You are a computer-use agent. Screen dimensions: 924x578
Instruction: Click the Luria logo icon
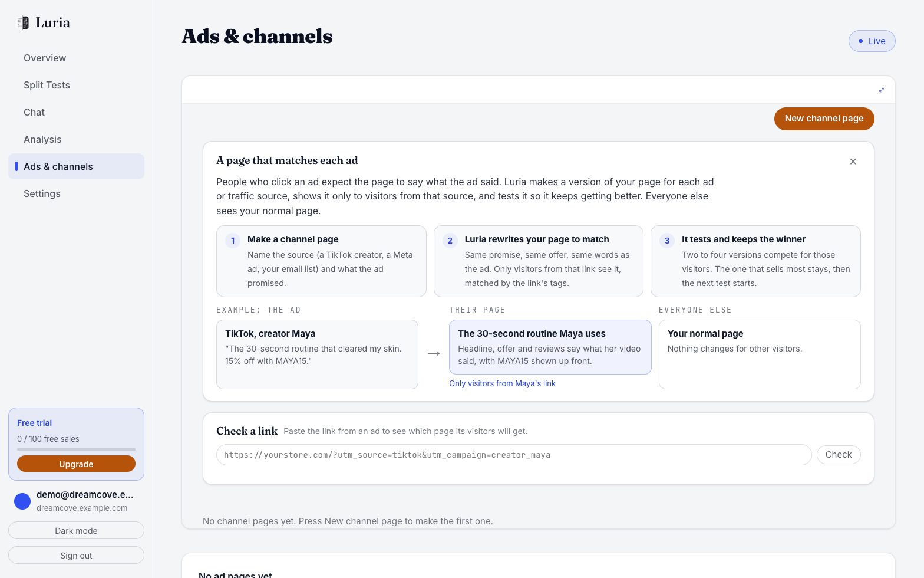pos(23,22)
